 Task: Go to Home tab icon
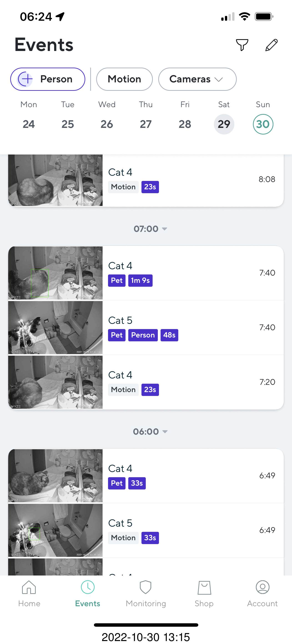(29, 588)
